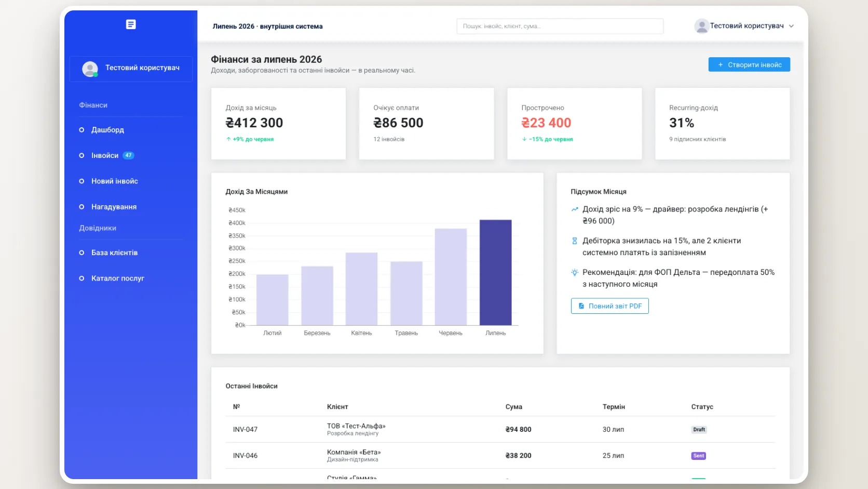Click client ТОВ «Тест-Альфа»
868x489 pixels.
pyautogui.click(x=356, y=426)
